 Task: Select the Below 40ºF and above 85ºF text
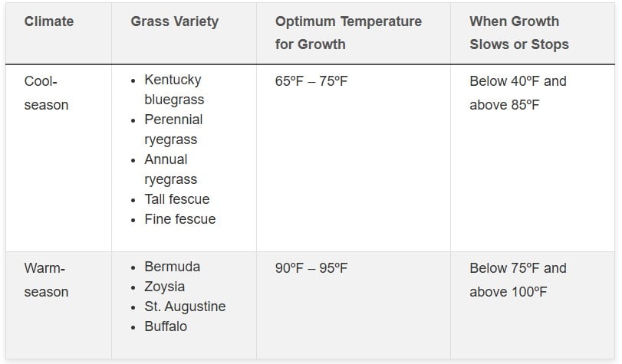518,92
